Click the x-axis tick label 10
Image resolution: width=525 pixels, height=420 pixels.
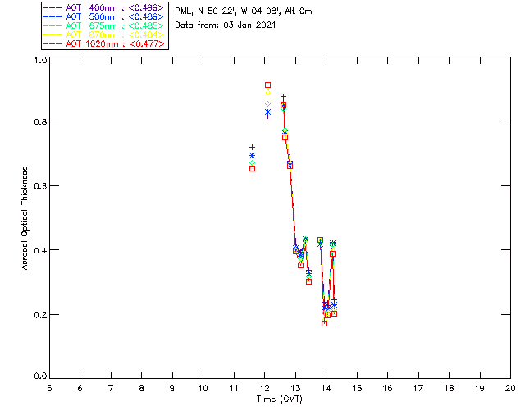(x=203, y=388)
